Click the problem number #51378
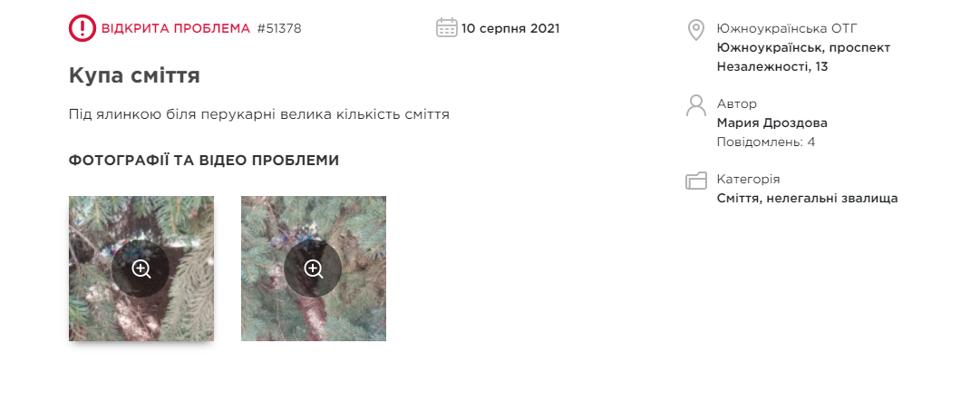This screenshot has width=980, height=412. 278,28
